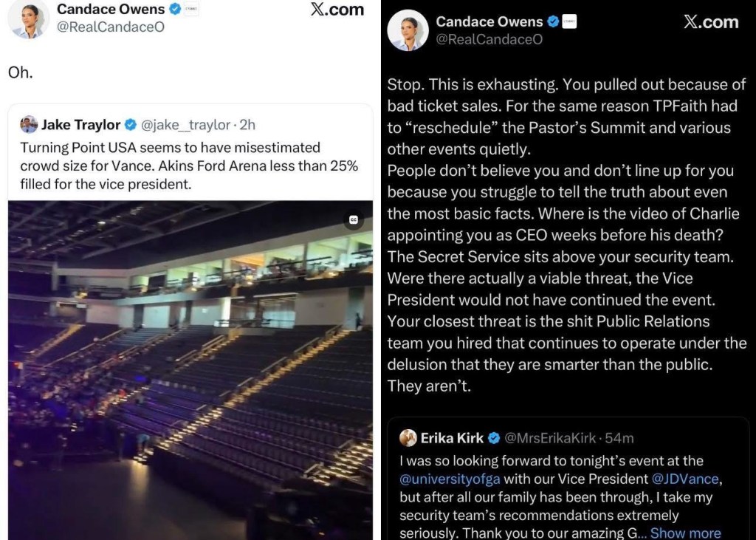Image resolution: width=756 pixels, height=540 pixels.
Task: Click Candace Owens' verified badge in the white post
Action: 175,10
